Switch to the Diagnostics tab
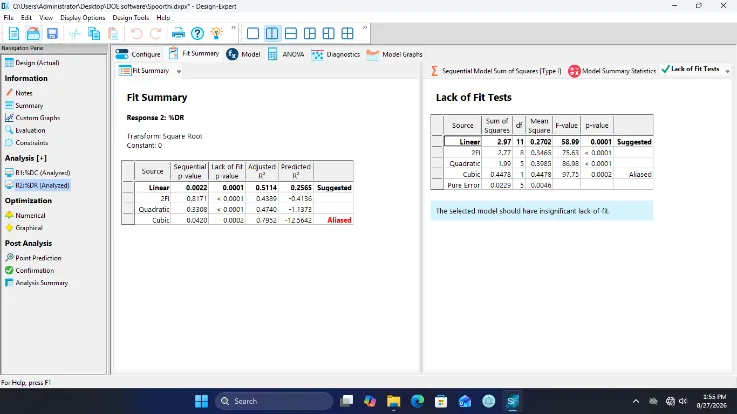The width and height of the screenshot is (737, 414). pyautogui.click(x=336, y=54)
